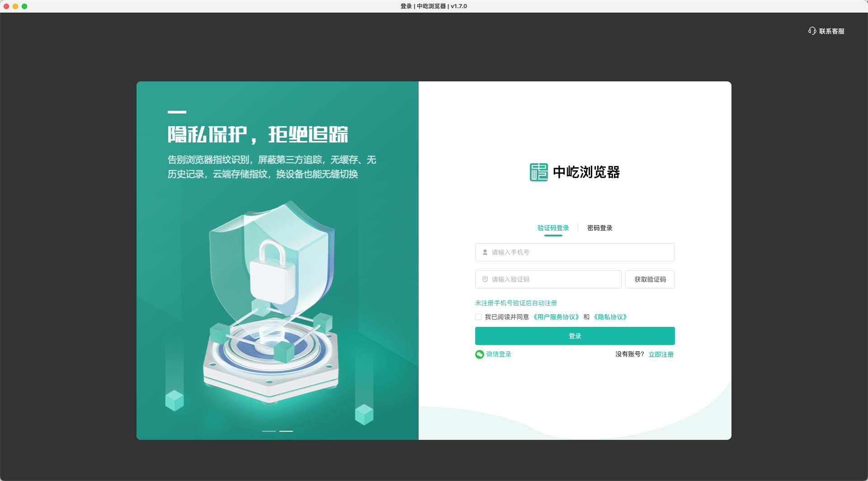Screen dimensions: 868x481
Task: Choose 微信登录 text link
Action: pyautogui.click(x=499, y=354)
